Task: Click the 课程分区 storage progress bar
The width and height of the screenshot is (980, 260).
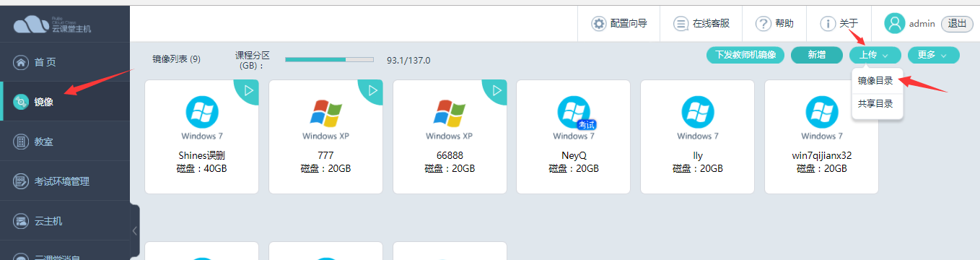Action: (x=329, y=59)
